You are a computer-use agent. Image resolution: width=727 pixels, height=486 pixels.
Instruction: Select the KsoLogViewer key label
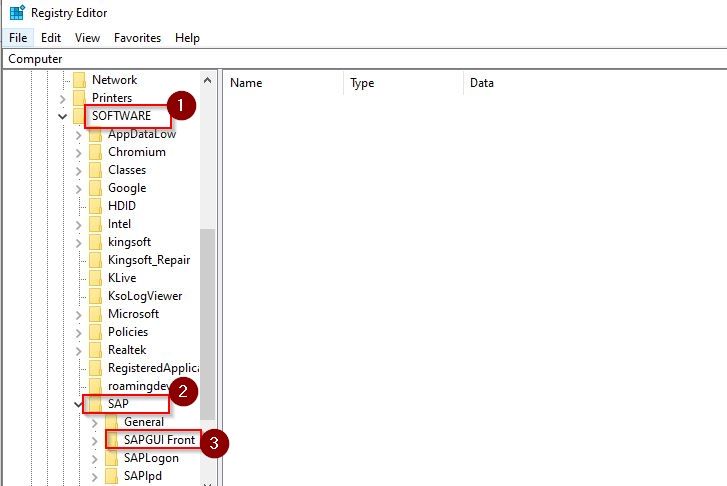point(145,296)
